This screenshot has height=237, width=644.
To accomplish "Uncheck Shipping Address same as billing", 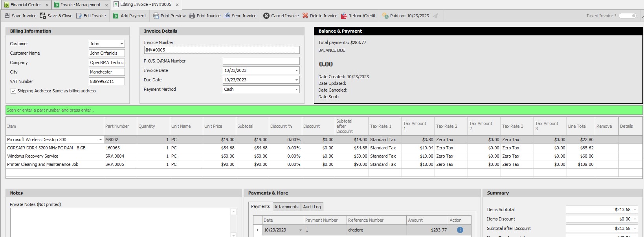I will coord(13,91).
